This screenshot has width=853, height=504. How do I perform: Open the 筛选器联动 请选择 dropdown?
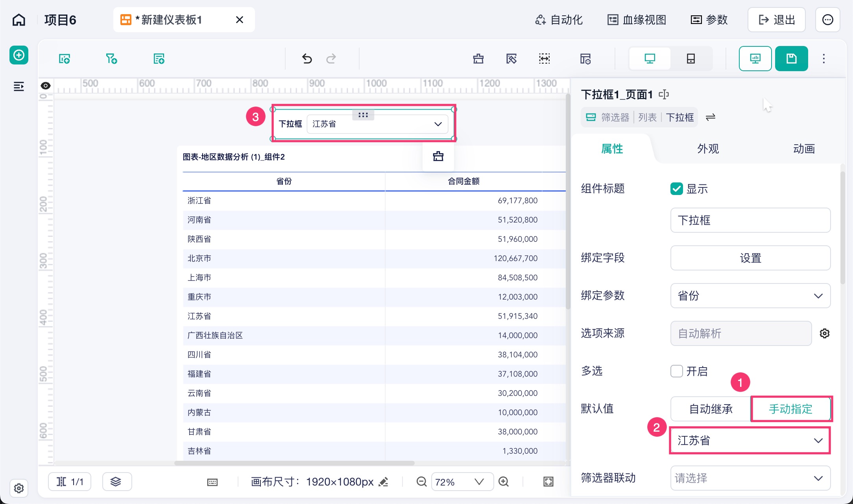(750, 478)
